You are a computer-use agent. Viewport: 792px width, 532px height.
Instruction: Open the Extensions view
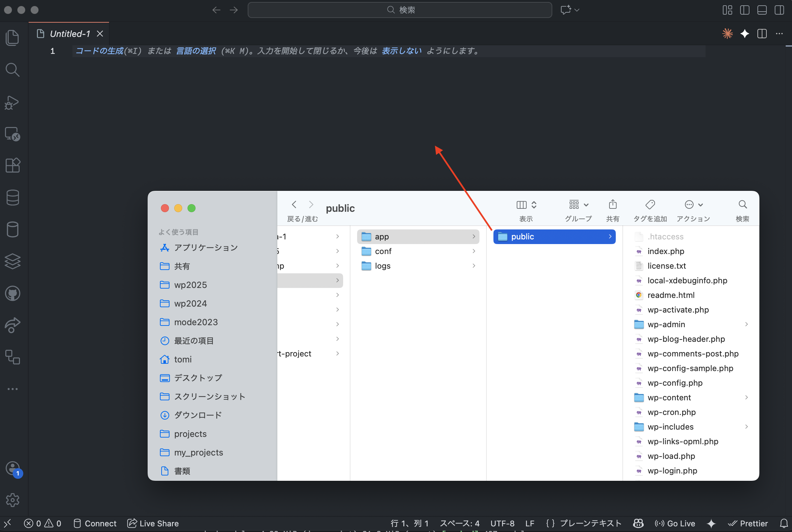click(13, 166)
